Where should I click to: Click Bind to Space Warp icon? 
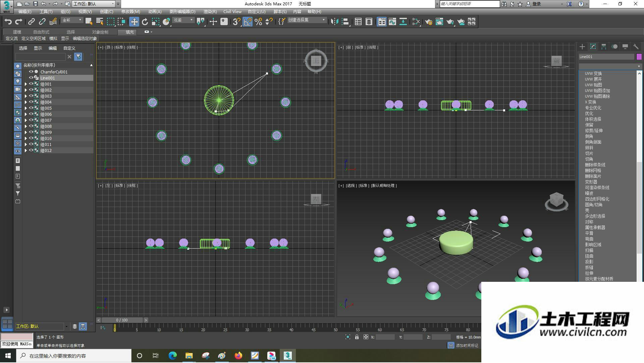click(x=53, y=22)
